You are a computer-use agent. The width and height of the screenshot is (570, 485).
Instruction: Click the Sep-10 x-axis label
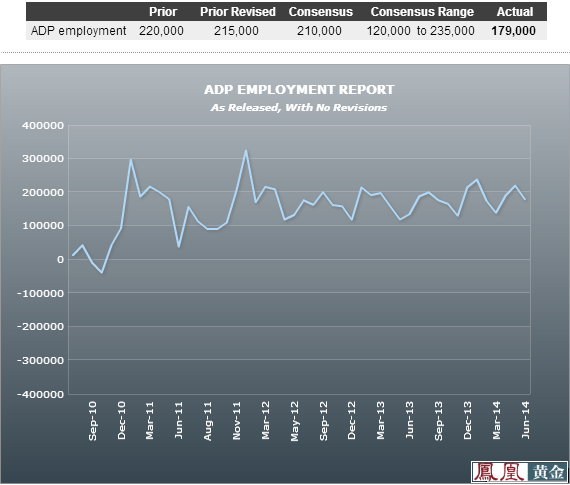(x=93, y=421)
